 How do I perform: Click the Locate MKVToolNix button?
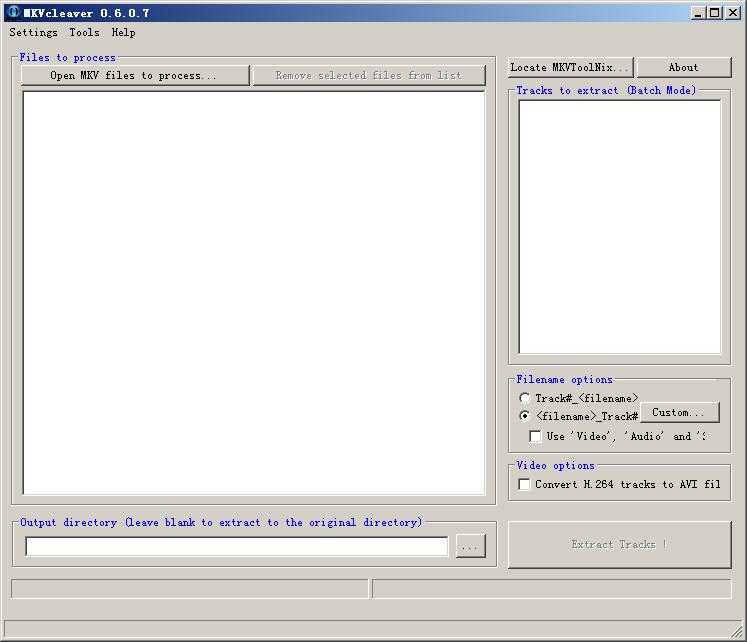[x=571, y=67]
